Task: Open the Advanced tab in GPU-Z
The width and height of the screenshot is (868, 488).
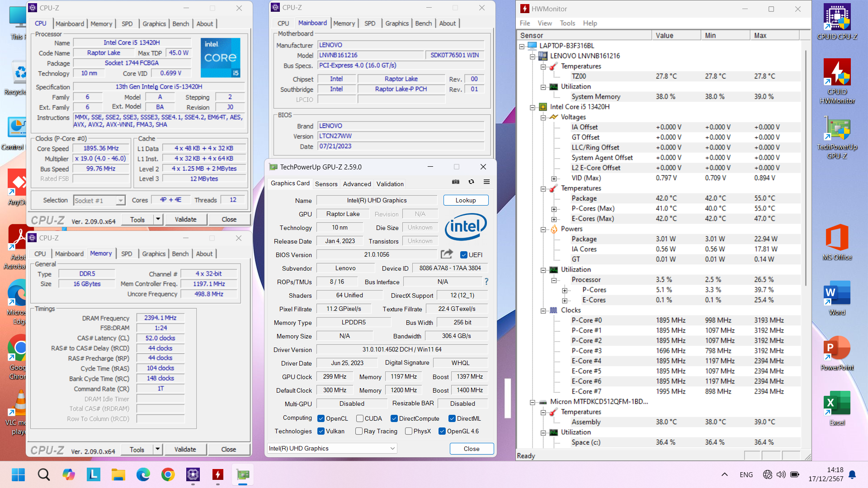Action: pyautogui.click(x=357, y=184)
